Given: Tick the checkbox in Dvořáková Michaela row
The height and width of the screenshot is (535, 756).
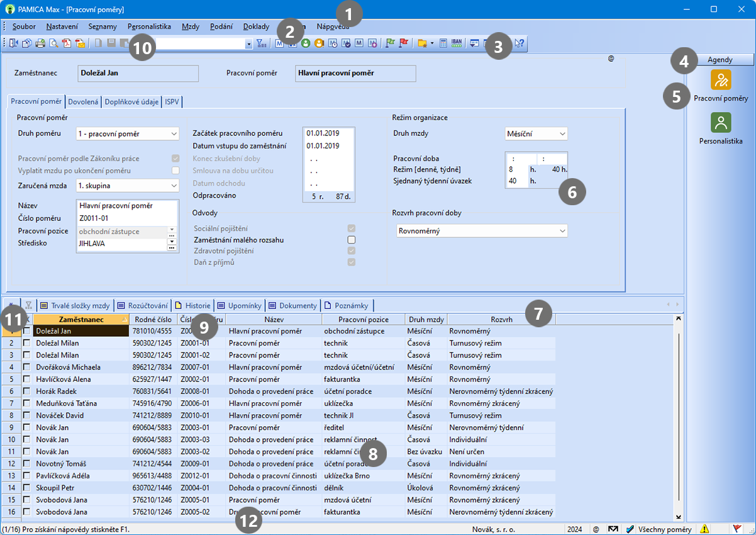Looking at the screenshot, I should (x=27, y=367).
